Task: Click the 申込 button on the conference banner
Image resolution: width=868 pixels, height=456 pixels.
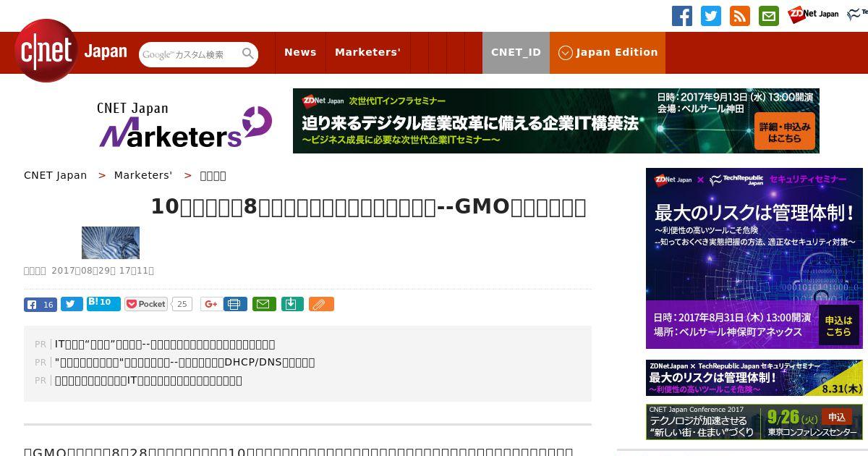Action: point(837,417)
